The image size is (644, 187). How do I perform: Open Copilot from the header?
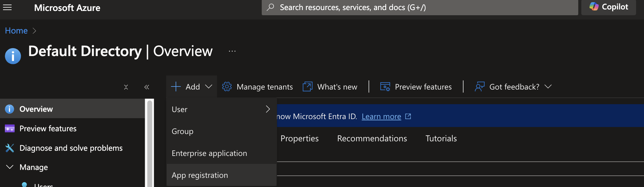pos(608,7)
